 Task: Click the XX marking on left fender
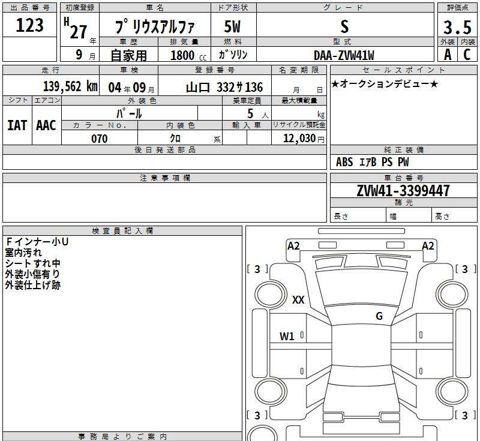click(298, 300)
